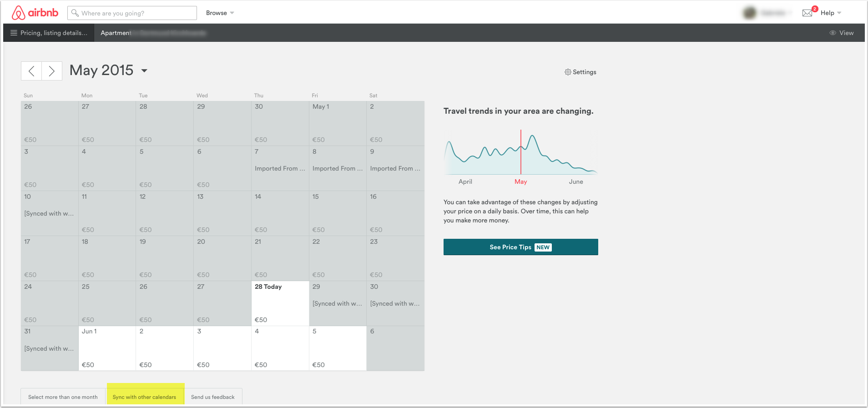Click the April label under chart

click(x=465, y=181)
